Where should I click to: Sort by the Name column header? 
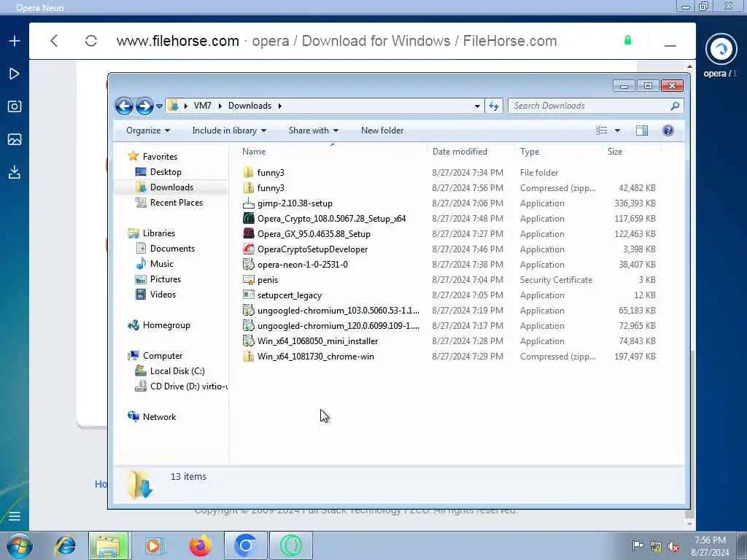coord(332,152)
